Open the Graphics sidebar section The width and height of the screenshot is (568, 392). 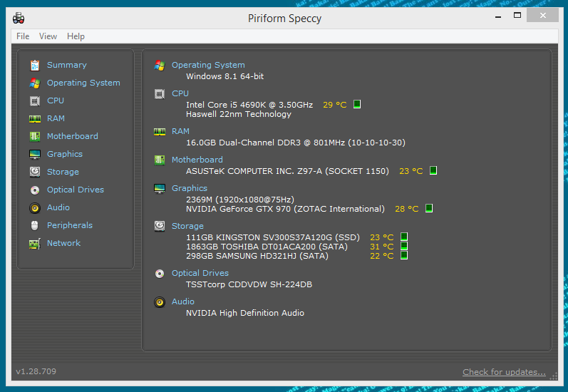tap(65, 154)
